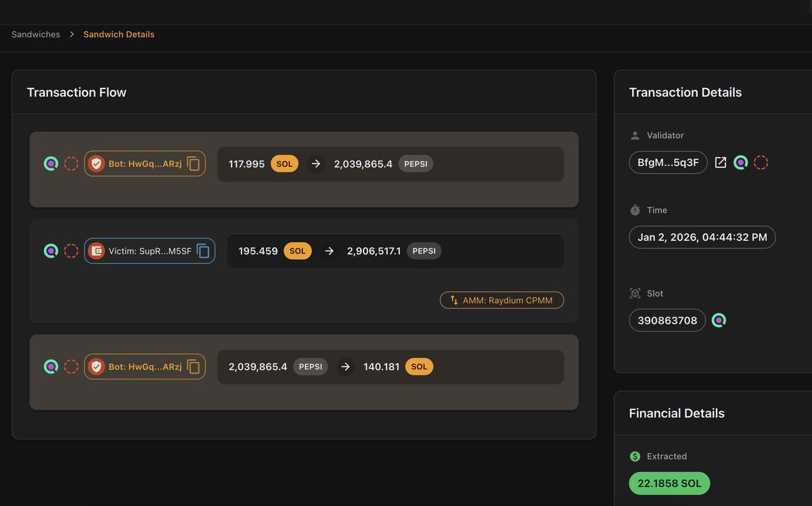
Task: Click the shield icon in the last bot badge
Action: (x=97, y=367)
